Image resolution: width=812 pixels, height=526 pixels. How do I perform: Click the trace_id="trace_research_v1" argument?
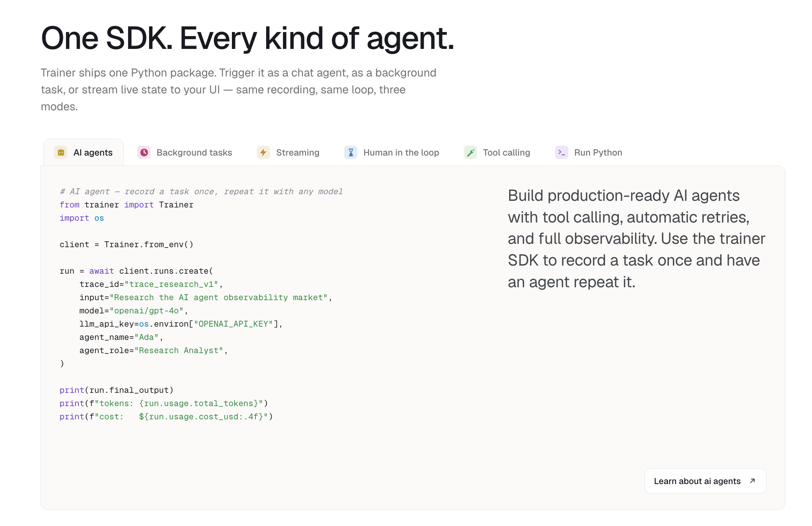point(151,284)
